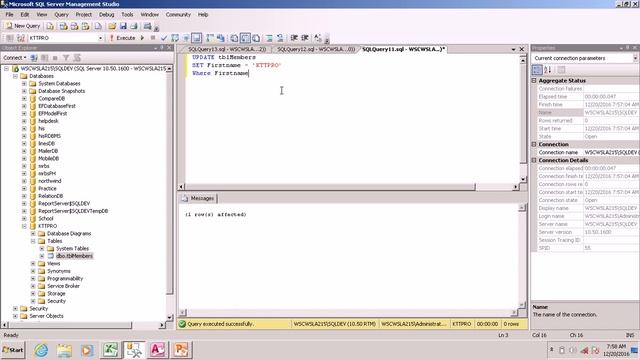Launch Internet Explorer from the taskbar
Viewport: 640px width, 360px height.
coord(41,350)
